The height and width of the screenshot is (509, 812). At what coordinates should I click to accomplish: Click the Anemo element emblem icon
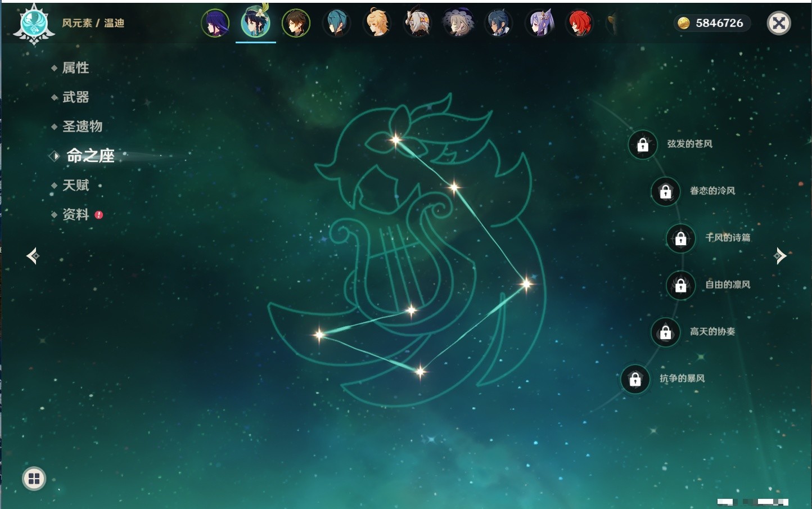click(34, 24)
